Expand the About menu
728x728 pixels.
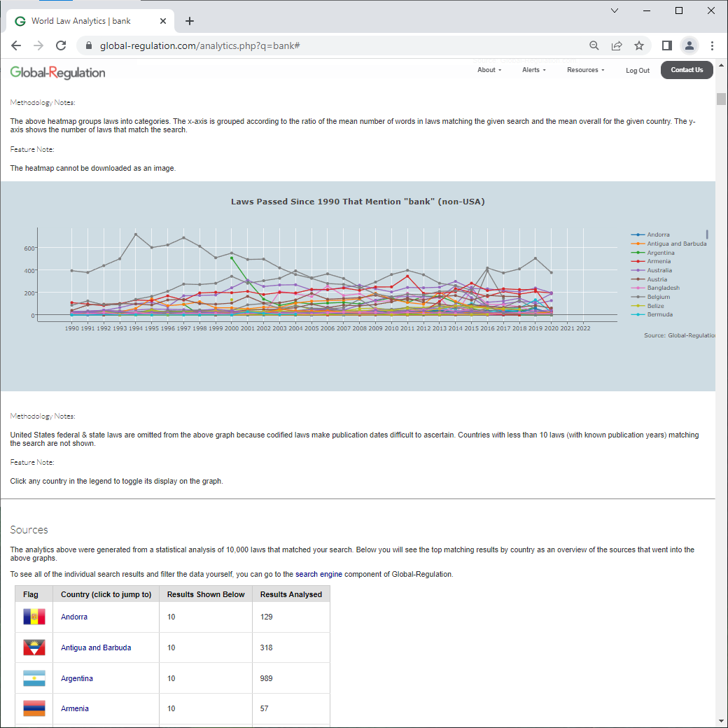pos(489,70)
